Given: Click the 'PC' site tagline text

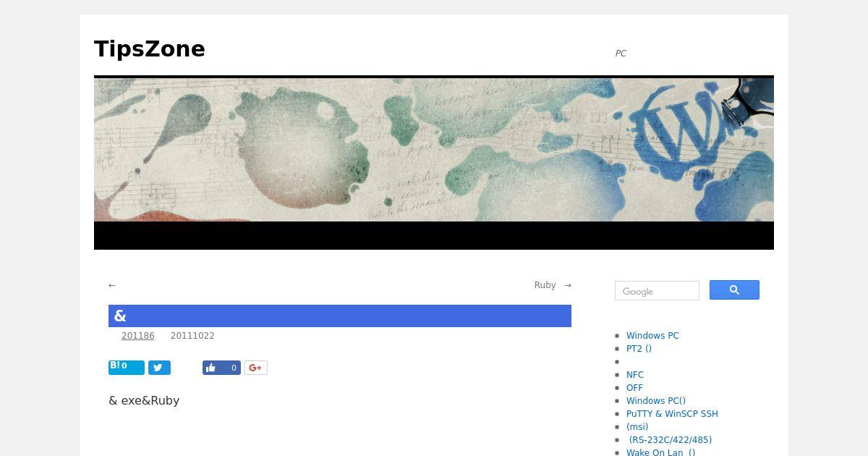Looking at the screenshot, I should point(621,54).
